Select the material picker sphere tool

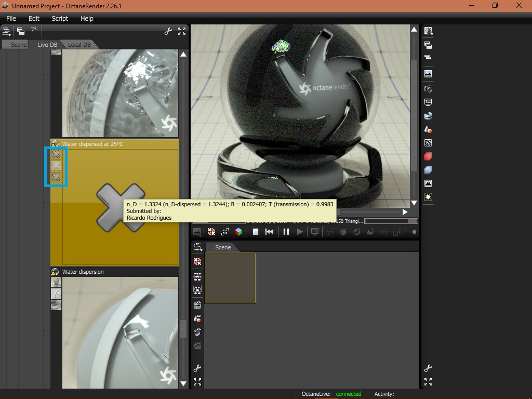[356, 232]
